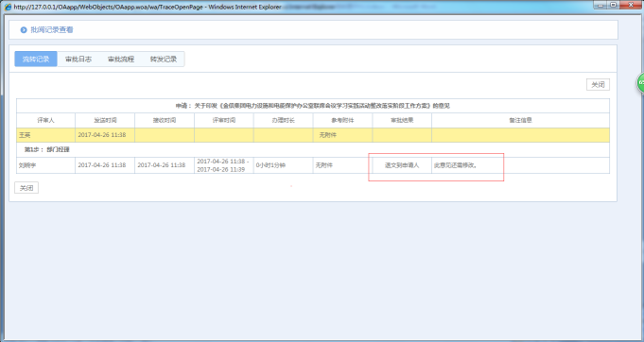Switch to the 流转记录 tab
The width and height of the screenshot is (644, 342).
click(x=36, y=60)
